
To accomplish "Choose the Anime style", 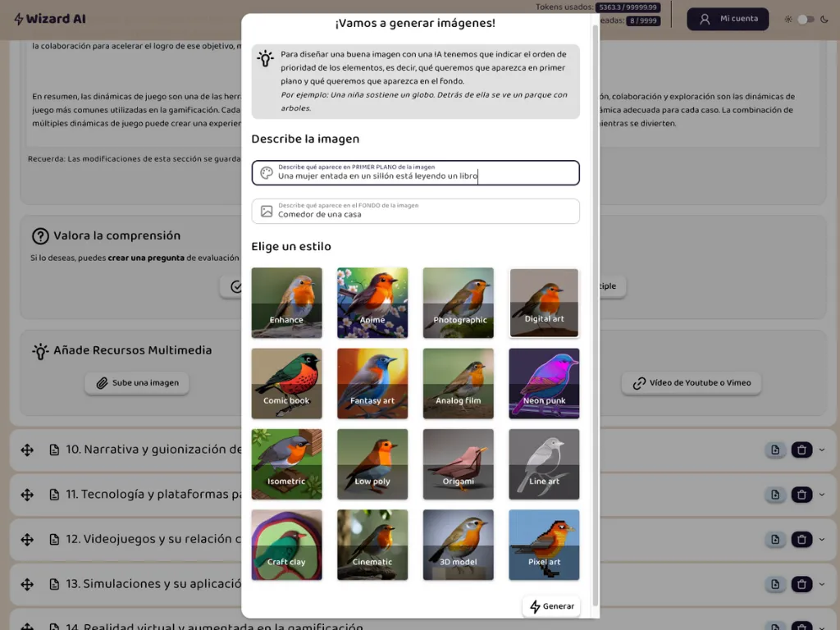I will [x=372, y=303].
